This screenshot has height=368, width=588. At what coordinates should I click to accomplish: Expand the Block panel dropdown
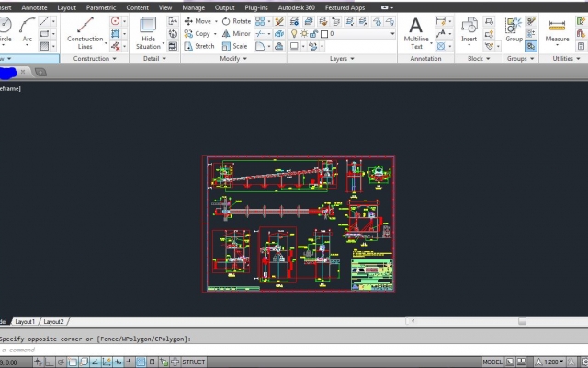pyautogui.click(x=479, y=59)
